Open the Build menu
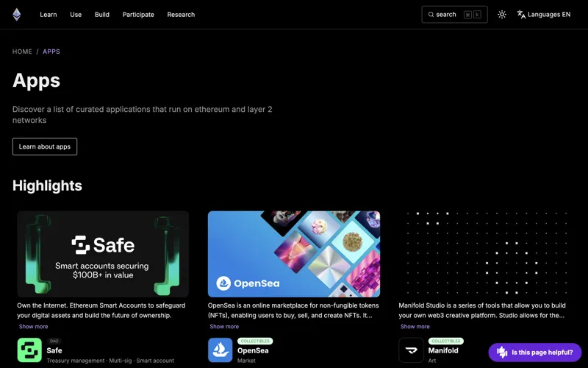The image size is (588, 368). tap(102, 15)
